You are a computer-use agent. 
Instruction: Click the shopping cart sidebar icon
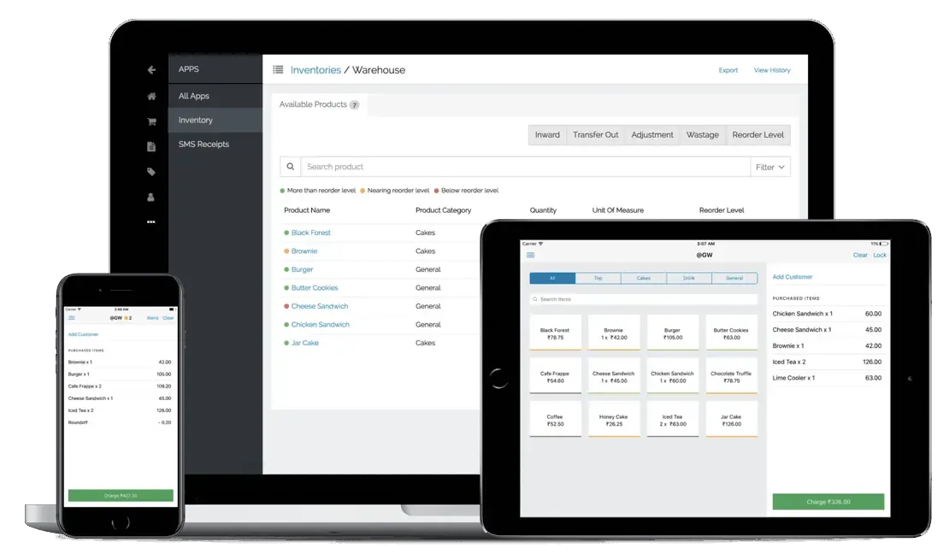151,121
